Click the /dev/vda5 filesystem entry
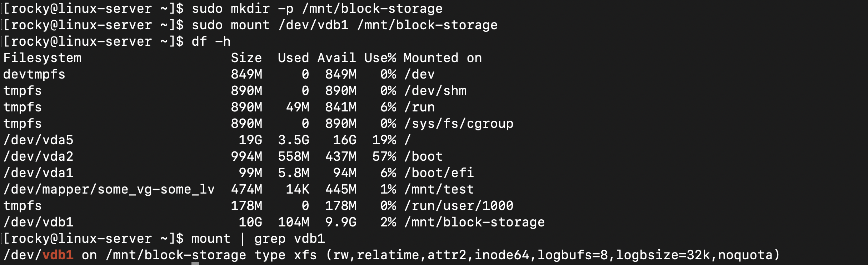The image size is (868, 265). (38, 140)
